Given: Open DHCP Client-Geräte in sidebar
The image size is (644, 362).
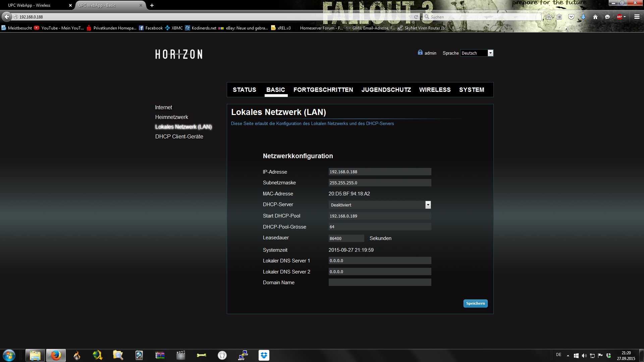Looking at the screenshot, I should [179, 136].
